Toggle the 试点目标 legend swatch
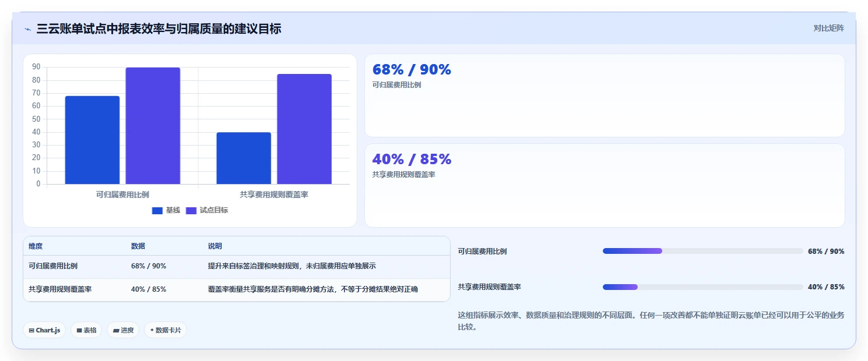The image size is (868, 361). point(191,211)
